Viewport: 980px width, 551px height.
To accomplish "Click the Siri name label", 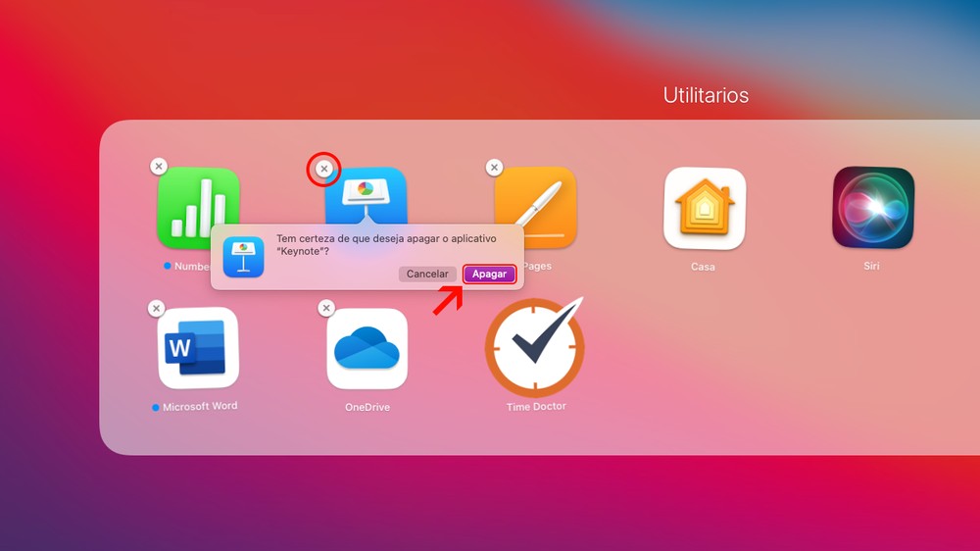I will (871, 266).
